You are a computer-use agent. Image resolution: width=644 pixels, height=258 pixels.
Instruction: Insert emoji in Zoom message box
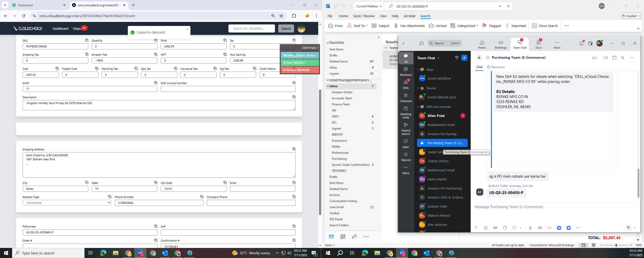486,228
